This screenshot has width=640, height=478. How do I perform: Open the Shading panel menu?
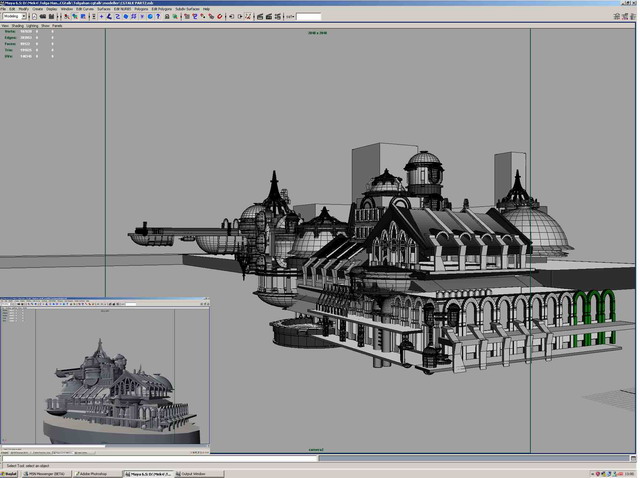[x=17, y=26]
